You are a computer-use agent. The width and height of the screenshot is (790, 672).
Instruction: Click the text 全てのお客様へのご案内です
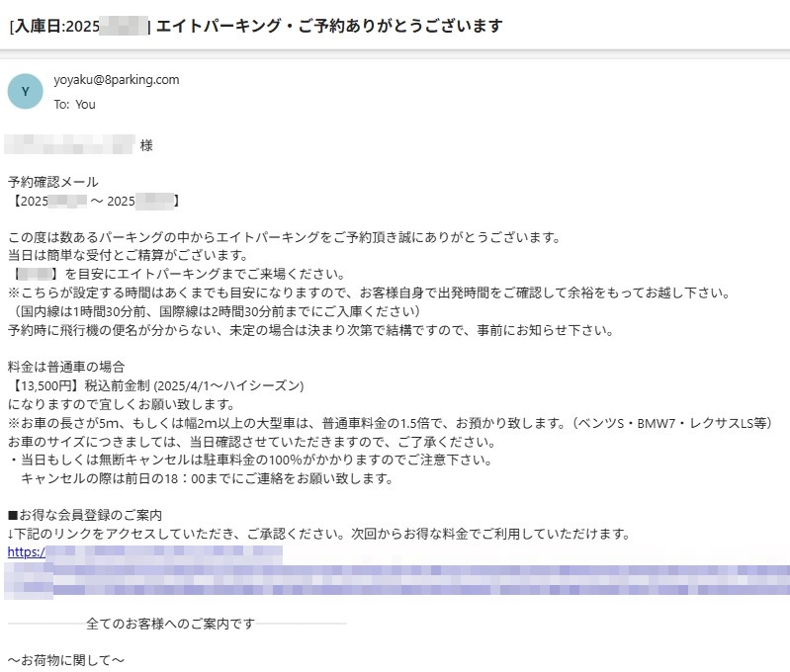pos(171,624)
